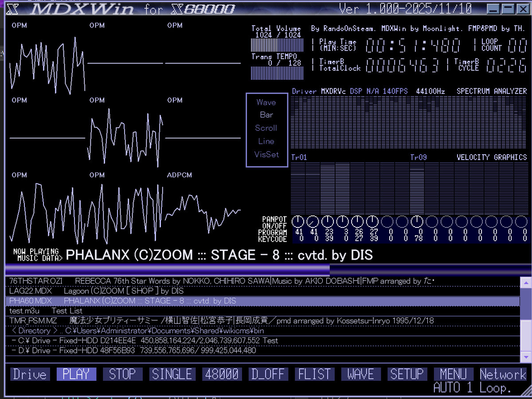Click the Drive button

coord(30,374)
